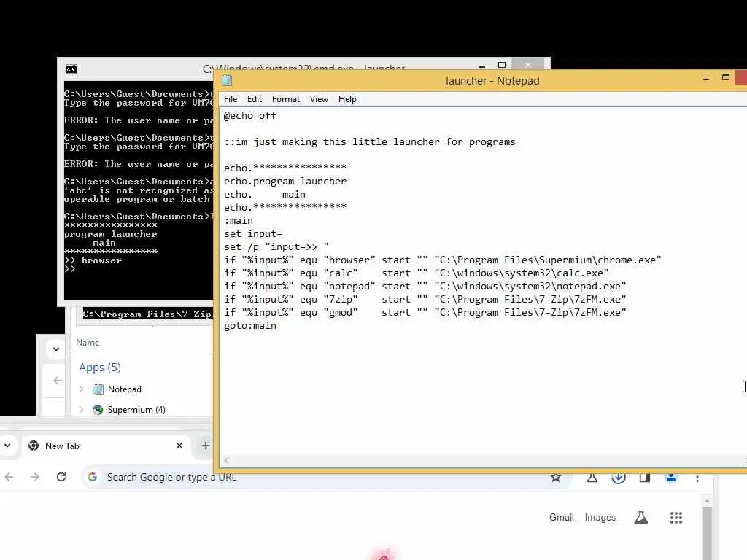Viewport: 747px width, 560px height.
Task: Toggle the browser side panel icon
Action: (645, 478)
